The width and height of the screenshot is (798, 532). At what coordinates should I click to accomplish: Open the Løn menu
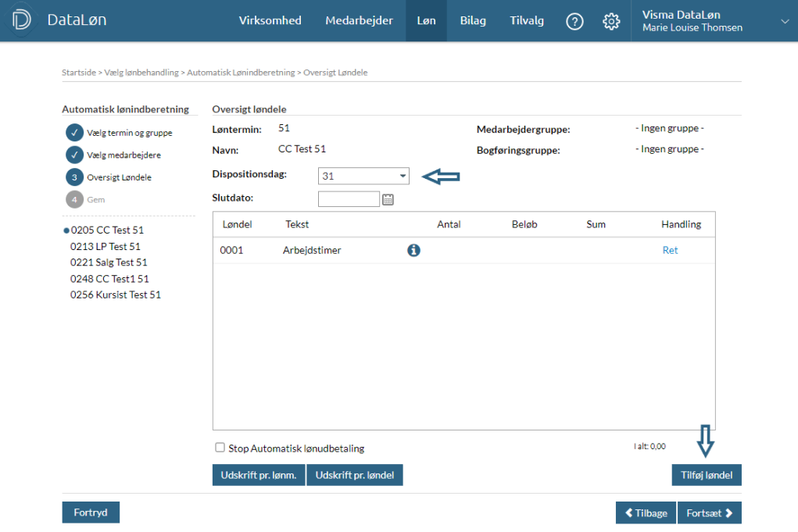427,21
